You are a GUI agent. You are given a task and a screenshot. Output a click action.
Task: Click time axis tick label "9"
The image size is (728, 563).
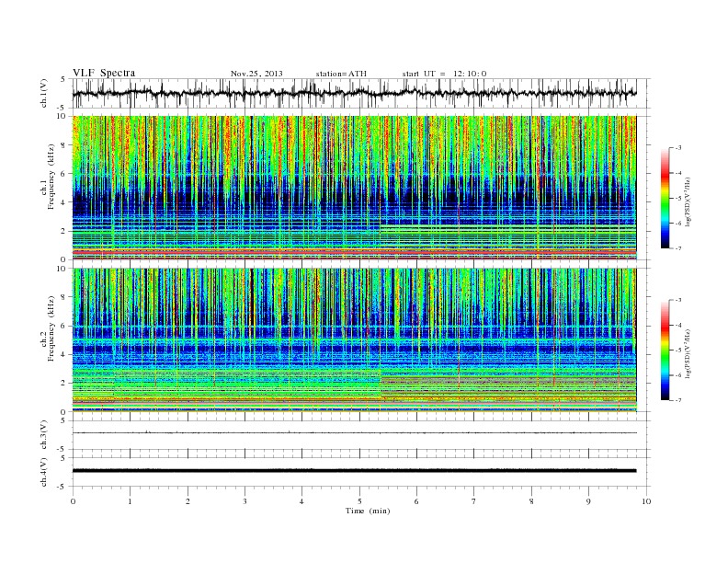click(588, 501)
